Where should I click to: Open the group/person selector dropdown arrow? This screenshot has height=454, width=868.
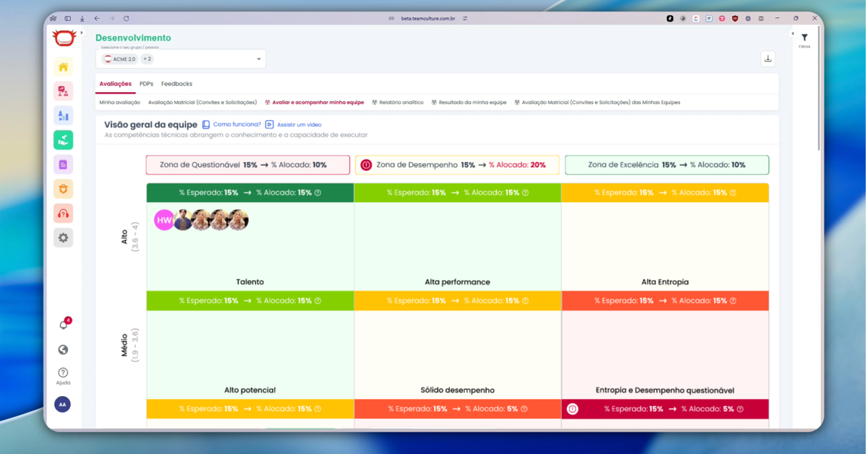[x=259, y=59]
